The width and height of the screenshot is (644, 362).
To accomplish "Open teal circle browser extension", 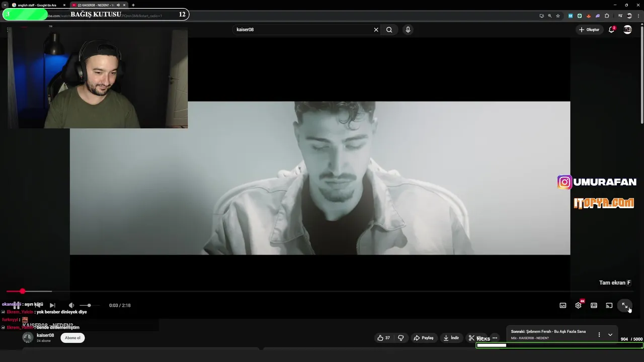I will [580, 16].
